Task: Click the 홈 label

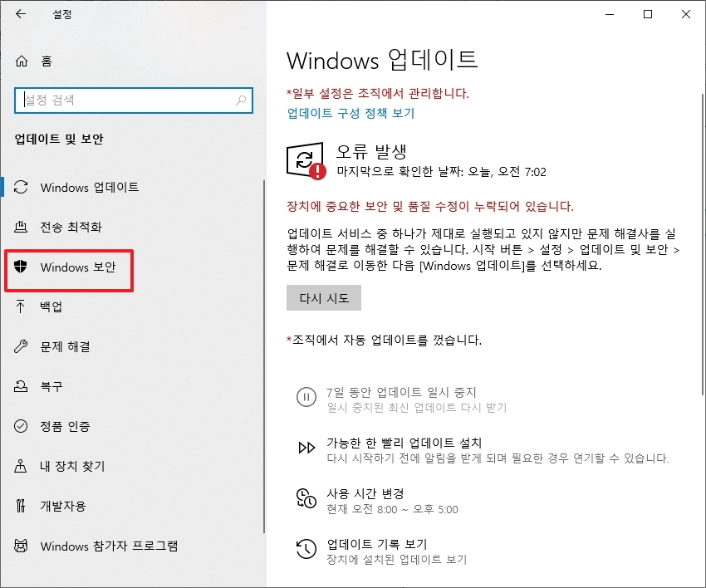Action: (47, 61)
